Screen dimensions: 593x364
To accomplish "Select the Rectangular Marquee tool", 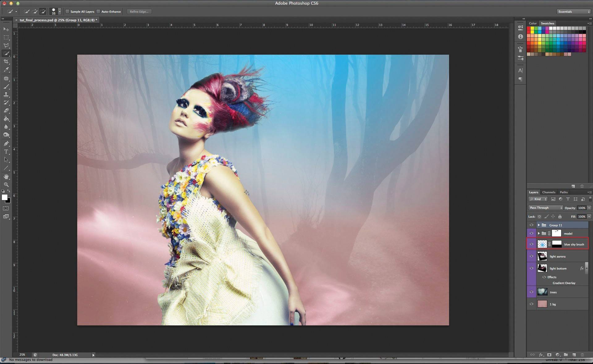I will click(6, 37).
